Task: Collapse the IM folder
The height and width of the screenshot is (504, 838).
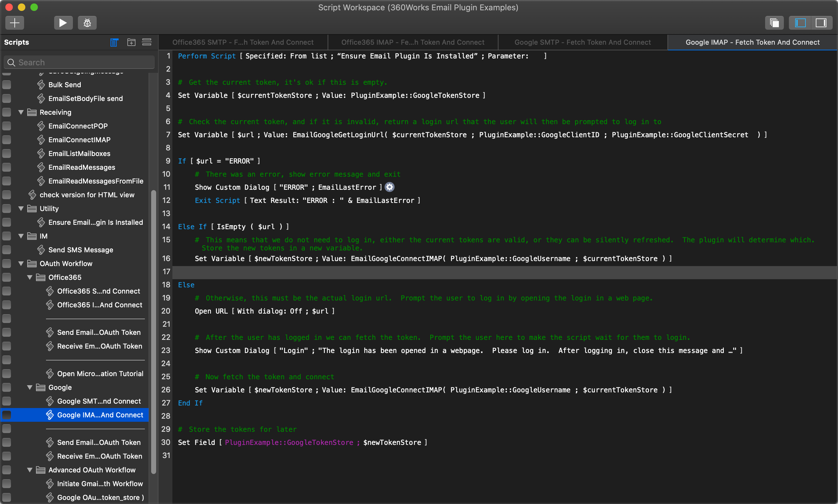Action: 21,236
